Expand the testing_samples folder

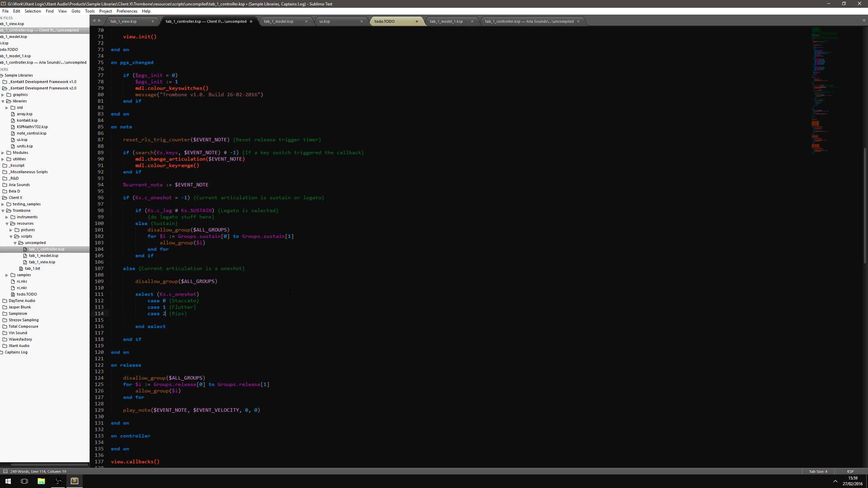(x=3, y=204)
